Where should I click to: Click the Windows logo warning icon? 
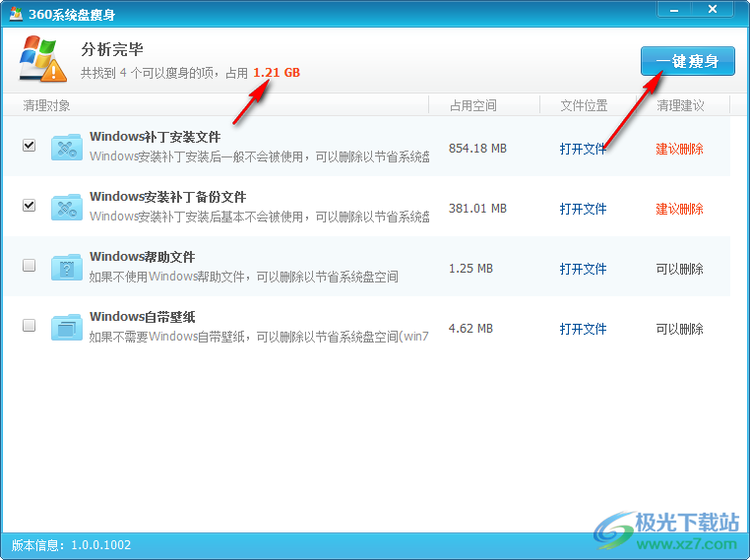[42, 59]
